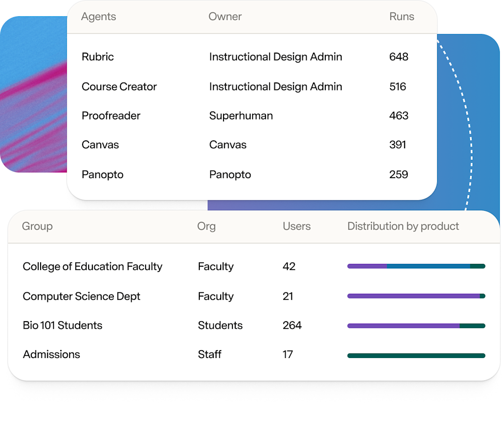Click Faculty org for College of Education
This screenshot has height=421, width=504.
216,267
